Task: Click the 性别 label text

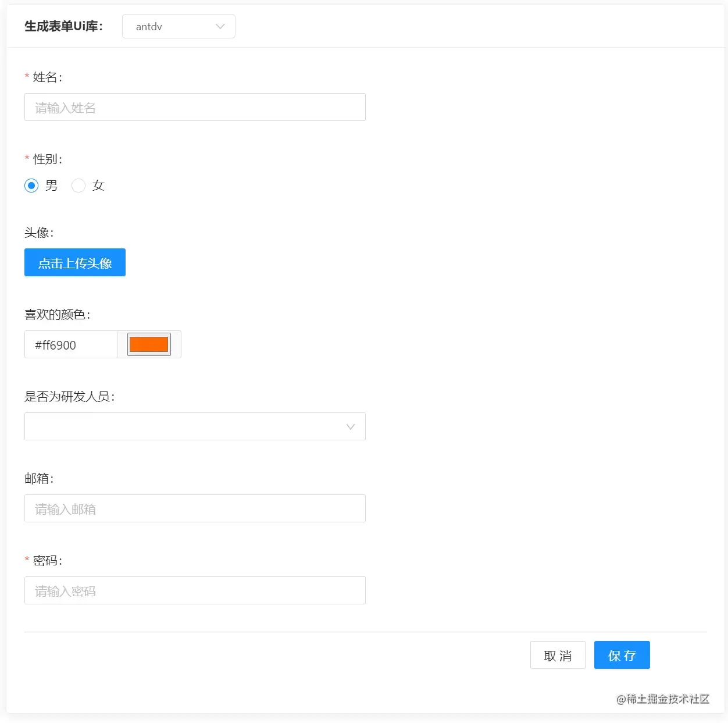Action: pos(48,159)
